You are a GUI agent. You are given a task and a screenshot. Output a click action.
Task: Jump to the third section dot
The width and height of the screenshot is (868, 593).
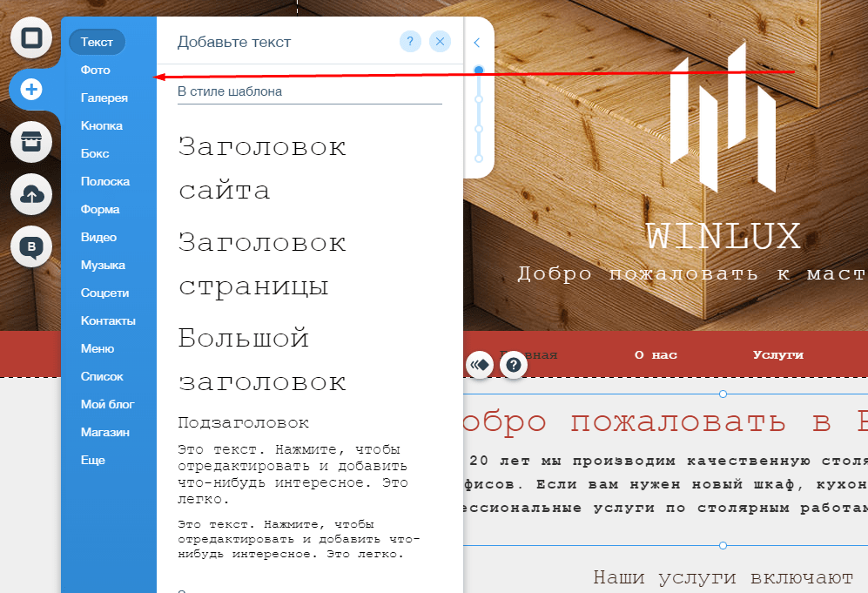click(x=479, y=129)
